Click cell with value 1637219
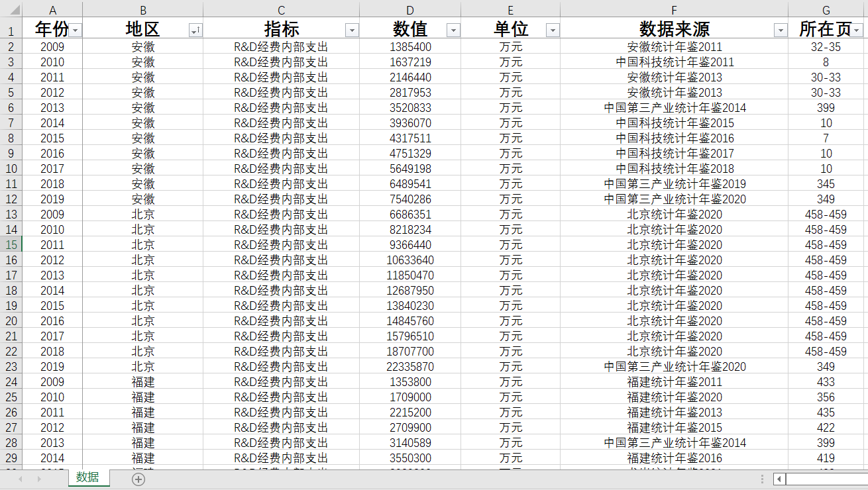Screen dimensions: 868x490 [x=410, y=62]
